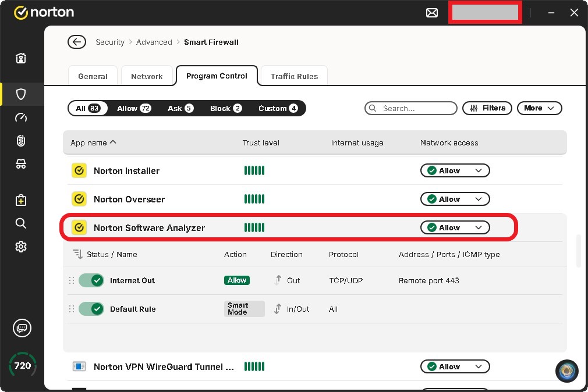Open Norton VPN WireGuard Tunnel access dropdown
The image size is (588, 392).
tap(455, 366)
